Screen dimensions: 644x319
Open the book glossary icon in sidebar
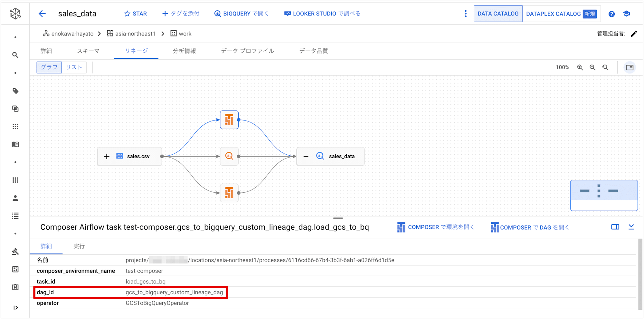(x=15, y=144)
